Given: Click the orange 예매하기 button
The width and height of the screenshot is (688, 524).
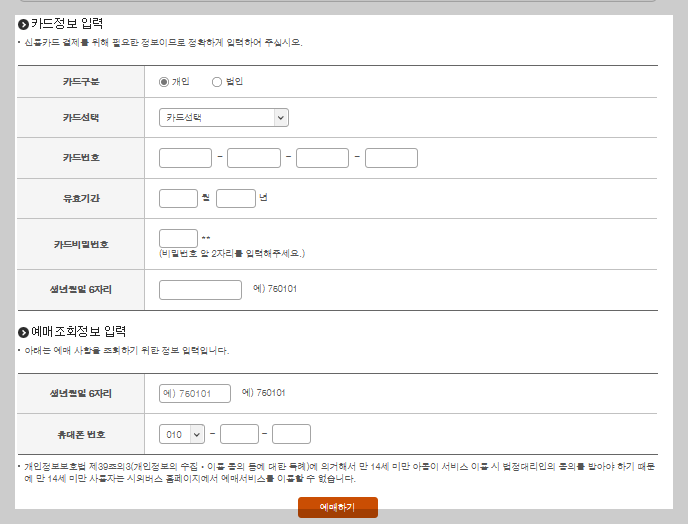Looking at the screenshot, I should pyautogui.click(x=338, y=507).
